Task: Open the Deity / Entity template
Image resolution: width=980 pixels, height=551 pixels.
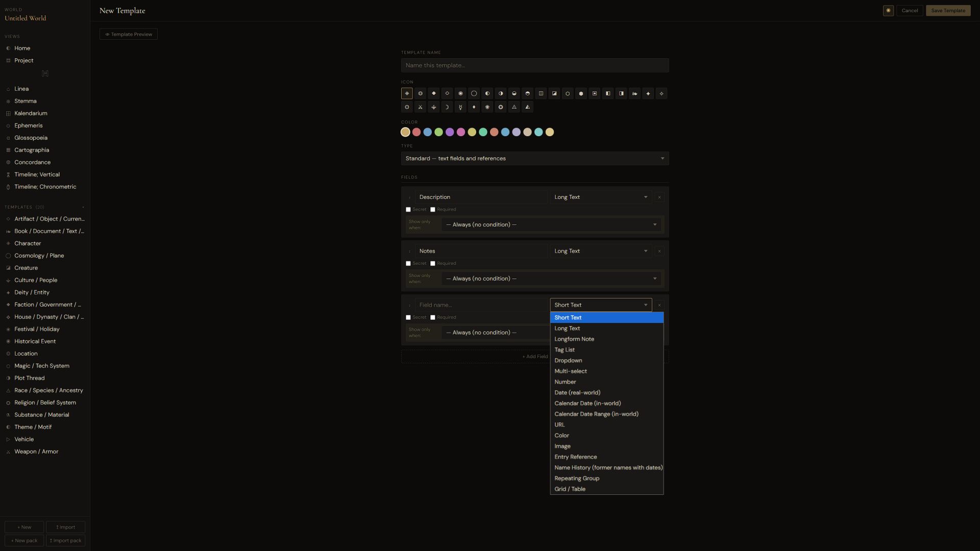Action: [x=45, y=292]
